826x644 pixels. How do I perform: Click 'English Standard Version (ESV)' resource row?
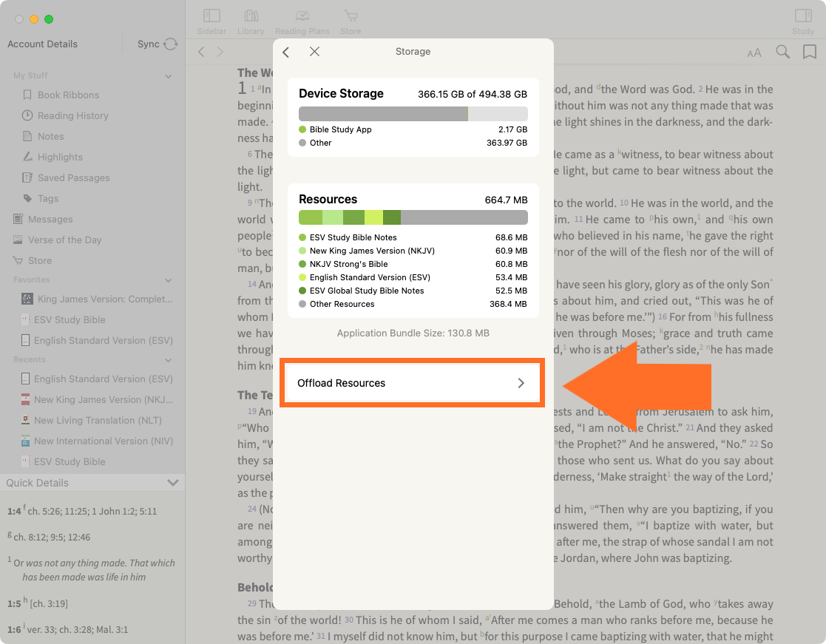(413, 277)
